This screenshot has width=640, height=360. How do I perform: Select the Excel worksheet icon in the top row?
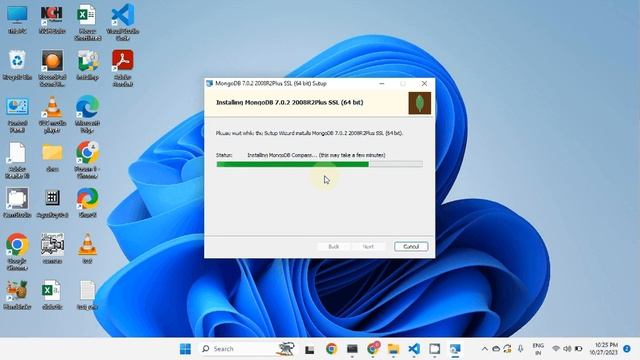(87, 23)
